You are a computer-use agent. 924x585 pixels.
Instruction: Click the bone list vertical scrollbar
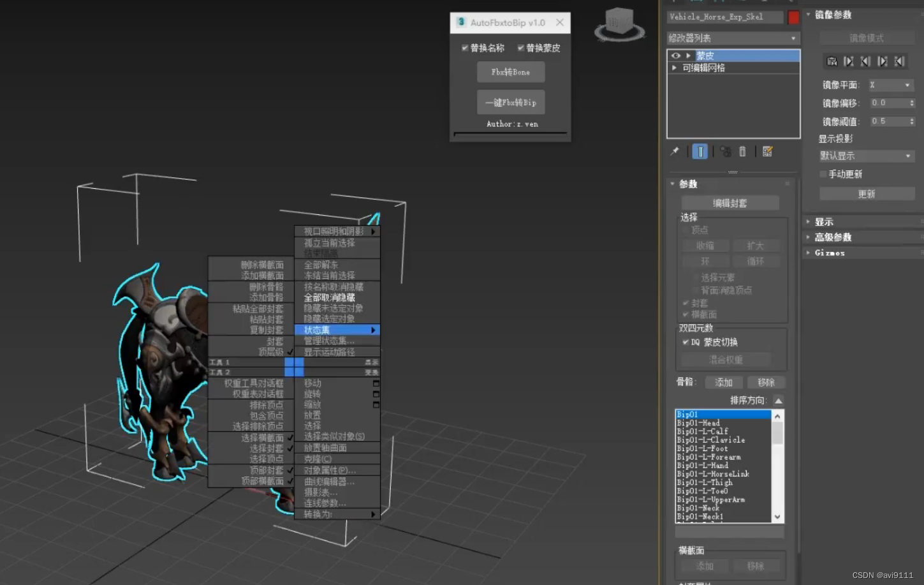click(777, 466)
